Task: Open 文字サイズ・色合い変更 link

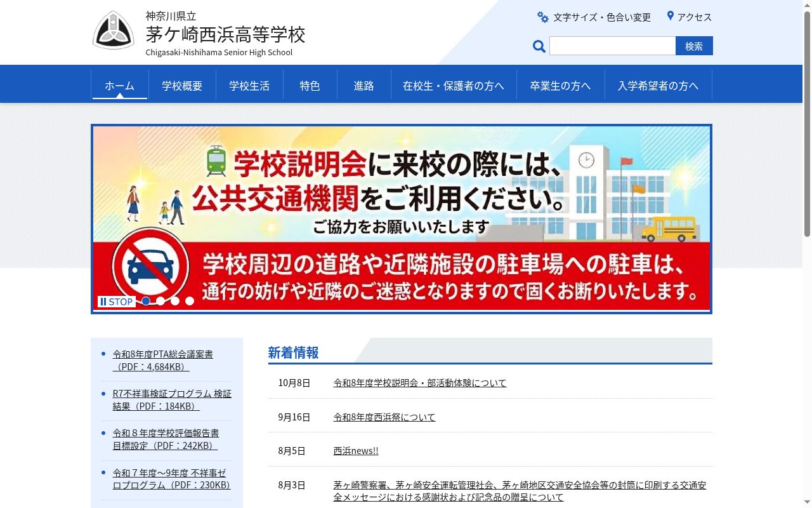Action: 602,17
